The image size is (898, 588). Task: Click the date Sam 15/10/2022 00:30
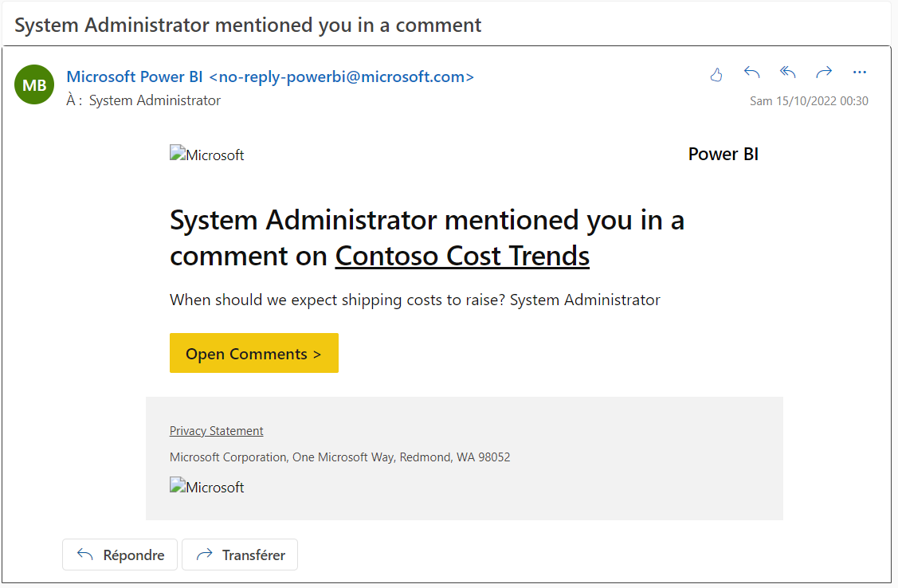tap(809, 101)
